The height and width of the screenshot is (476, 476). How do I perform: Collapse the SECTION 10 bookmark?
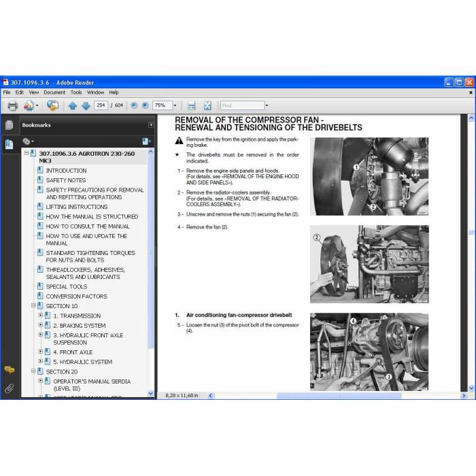(x=34, y=305)
